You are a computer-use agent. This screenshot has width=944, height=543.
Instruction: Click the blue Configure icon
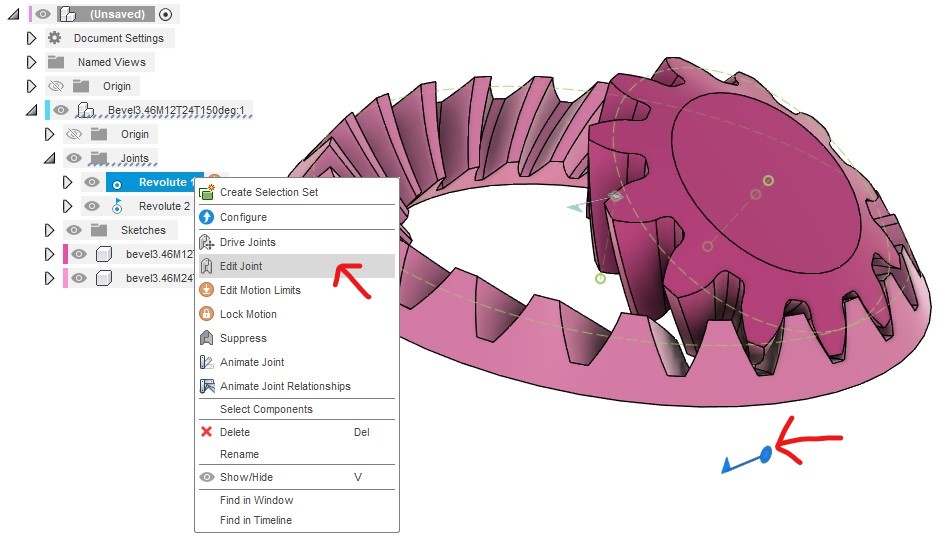coord(207,217)
